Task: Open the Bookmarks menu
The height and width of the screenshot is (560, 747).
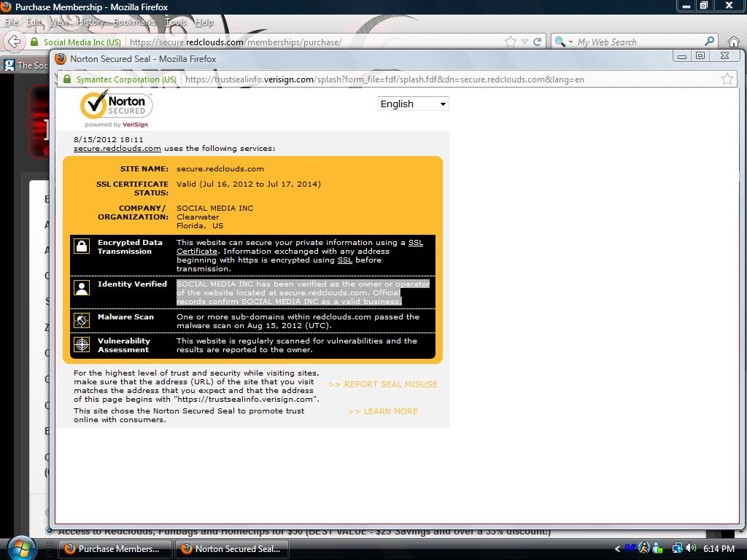Action: pos(134,22)
